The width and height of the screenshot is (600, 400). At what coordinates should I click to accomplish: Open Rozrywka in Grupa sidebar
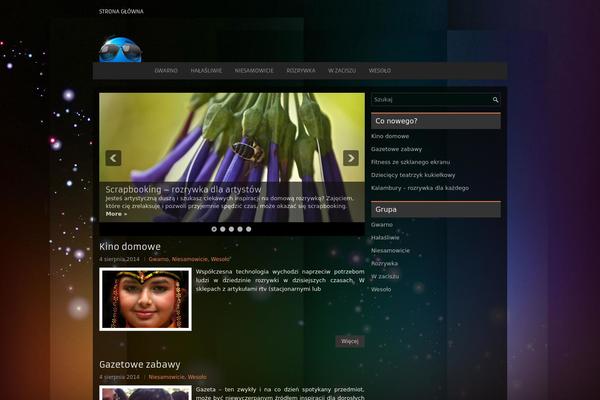[384, 263]
